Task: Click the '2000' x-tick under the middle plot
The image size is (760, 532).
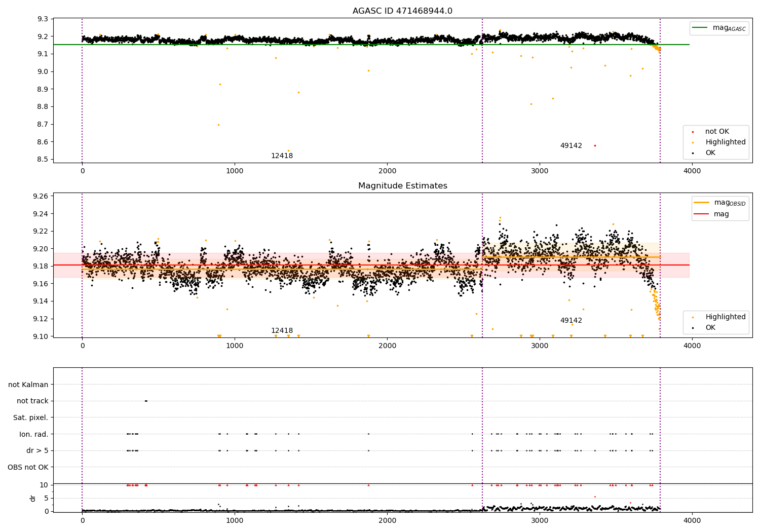Action: (387, 346)
